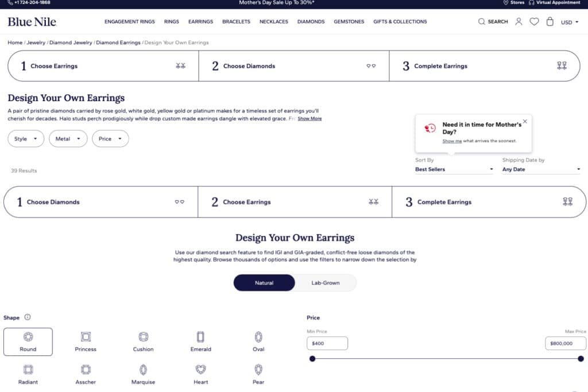Click the Shape info icon
This screenshot has width=588, height=392.
[x=28, y=317]
